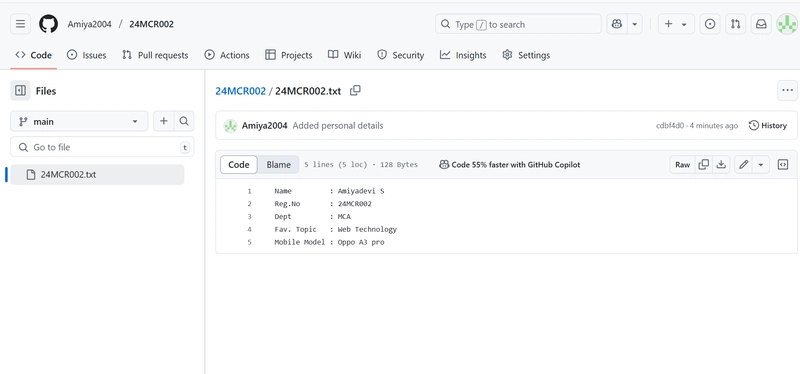Select the Code view toggle

point(239,164)
